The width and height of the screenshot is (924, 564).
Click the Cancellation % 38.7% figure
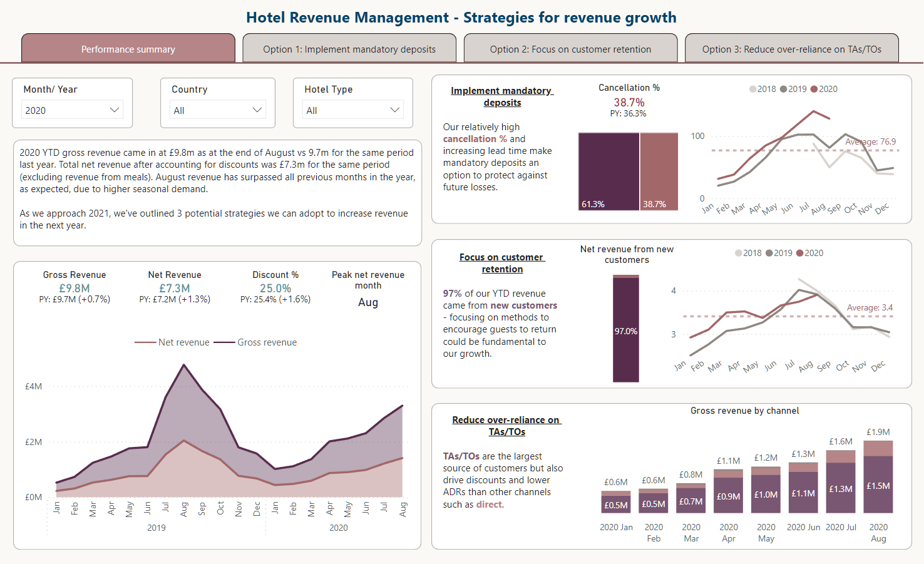[629, 103]
